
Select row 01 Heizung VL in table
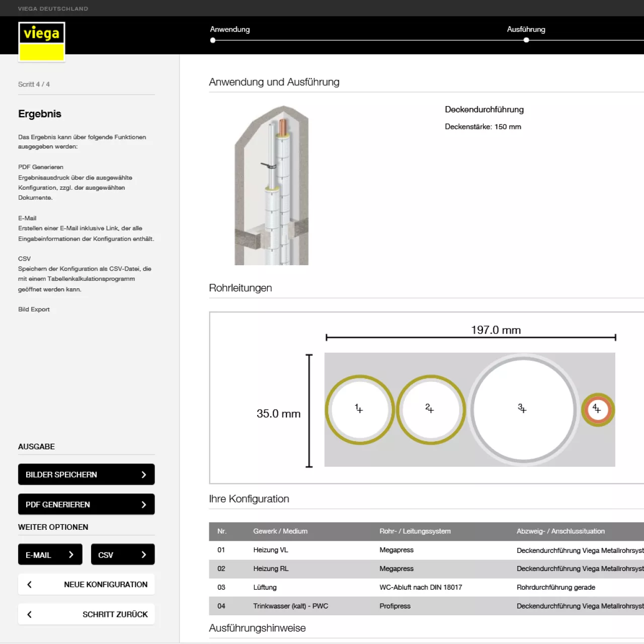coord(271,550)
